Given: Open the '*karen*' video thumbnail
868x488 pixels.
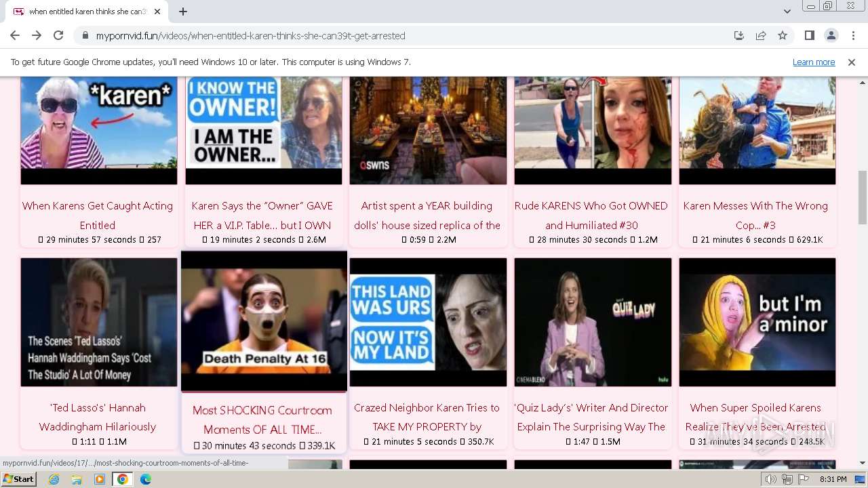Looking at the screenshot, I should (99, 130).
